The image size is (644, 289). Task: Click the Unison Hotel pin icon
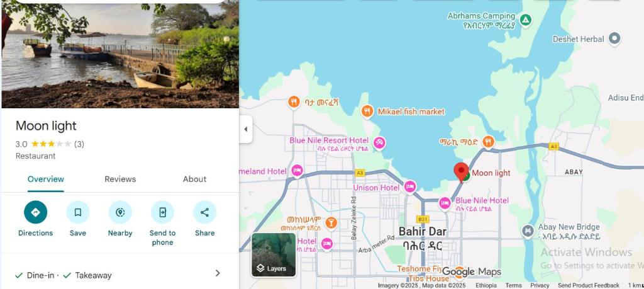click(x=409, y=186)
